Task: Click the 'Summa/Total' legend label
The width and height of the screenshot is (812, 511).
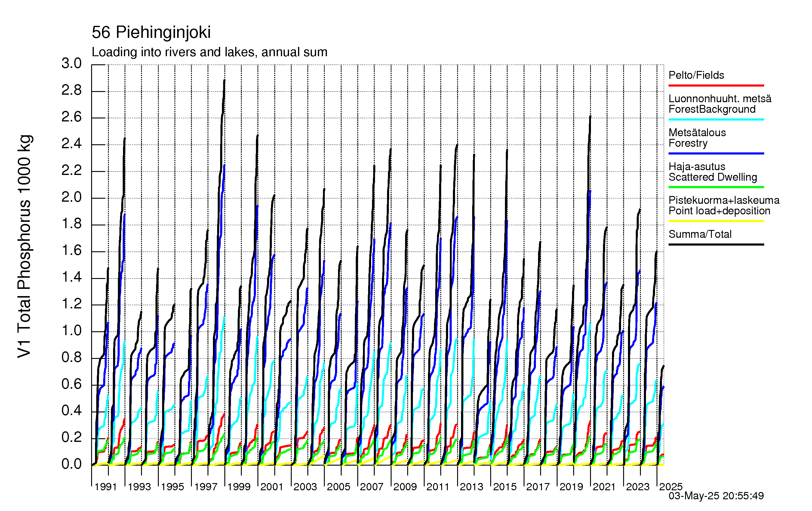Action: click(x=700, y=234)
